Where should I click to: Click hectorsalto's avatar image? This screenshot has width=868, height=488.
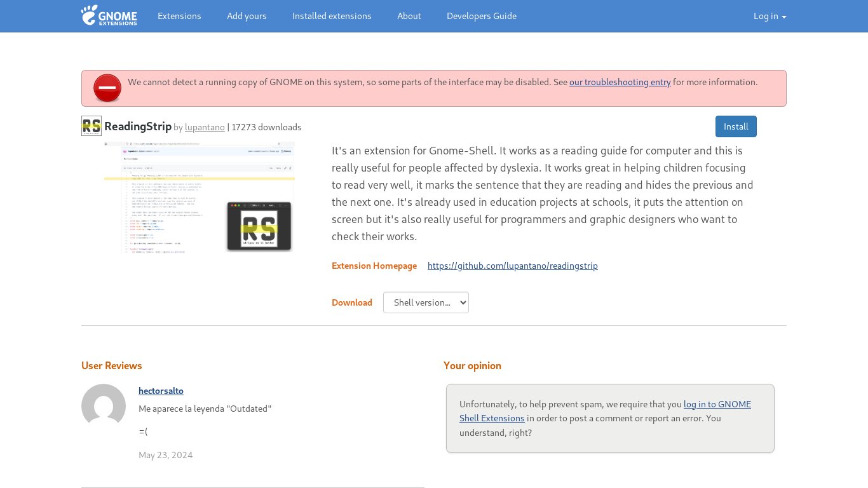coord(104,406)
